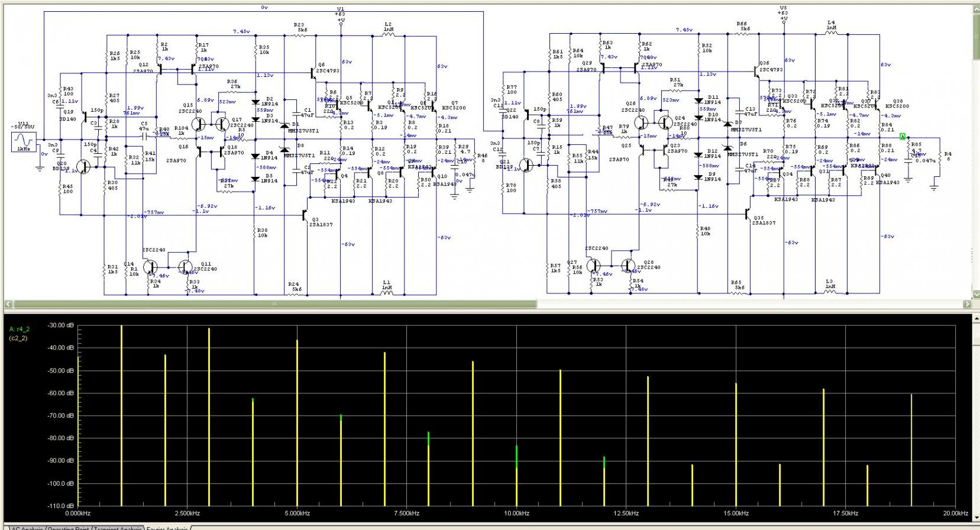Click the 1 kHz fundamental spectrum bar

tap(121, 415)
